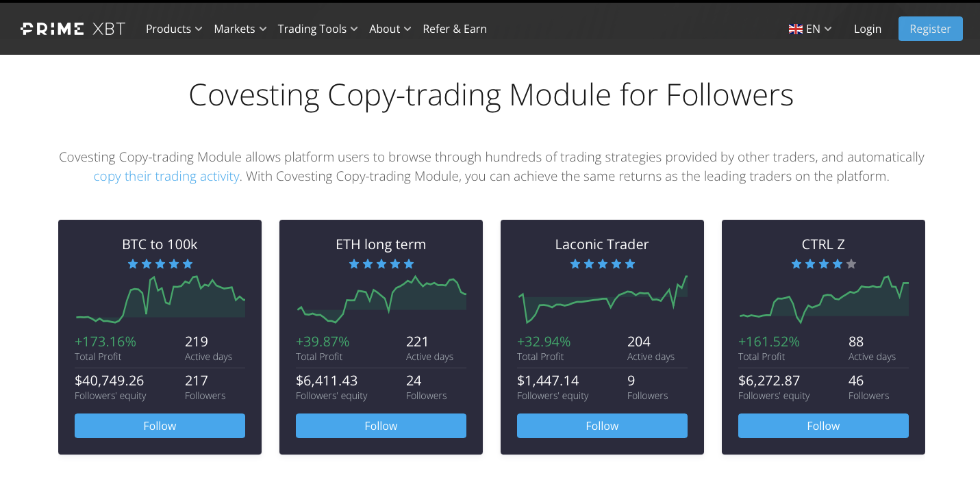Click a star in BTC to 100k rating
The height and width of the screenshot is (484, 980).
coord(160,263)
